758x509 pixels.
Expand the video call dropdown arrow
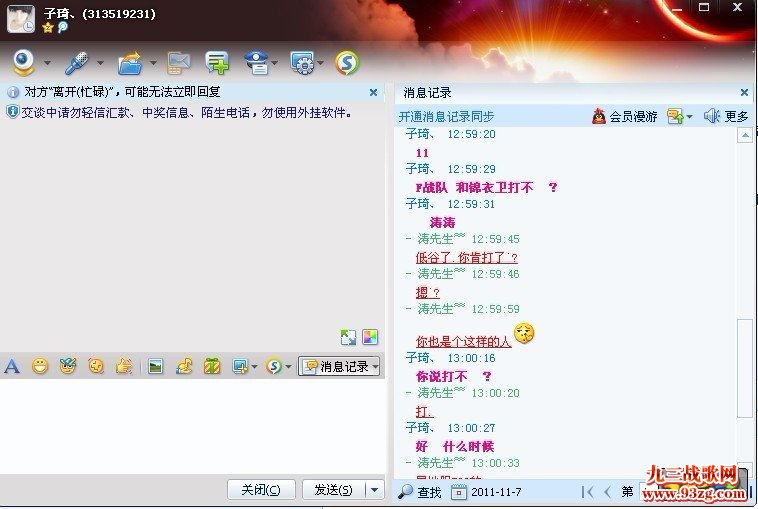click(47, 64)
